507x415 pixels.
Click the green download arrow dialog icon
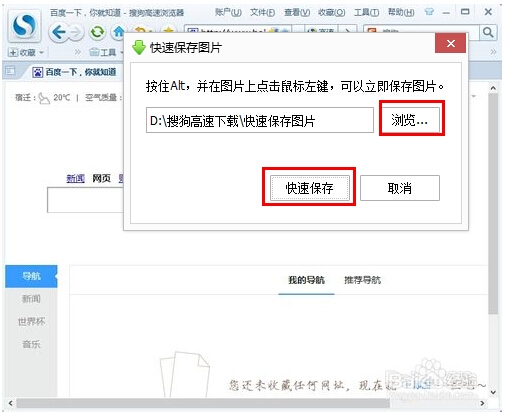pos(139,47)
